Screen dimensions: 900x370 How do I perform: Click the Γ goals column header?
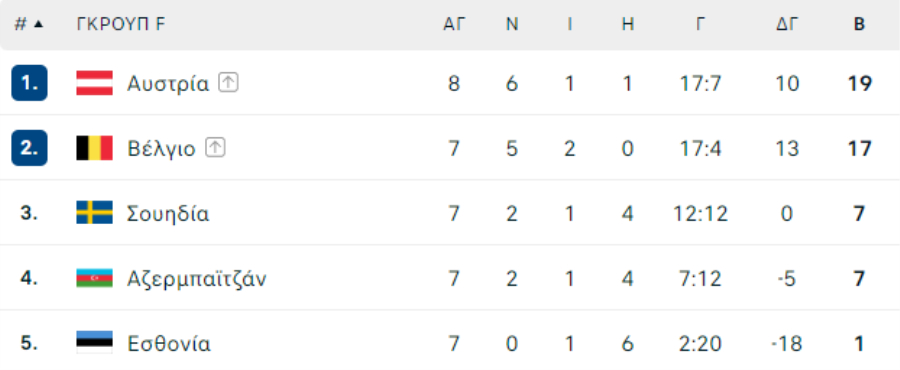pyautogui.click(x=700, y=24)
